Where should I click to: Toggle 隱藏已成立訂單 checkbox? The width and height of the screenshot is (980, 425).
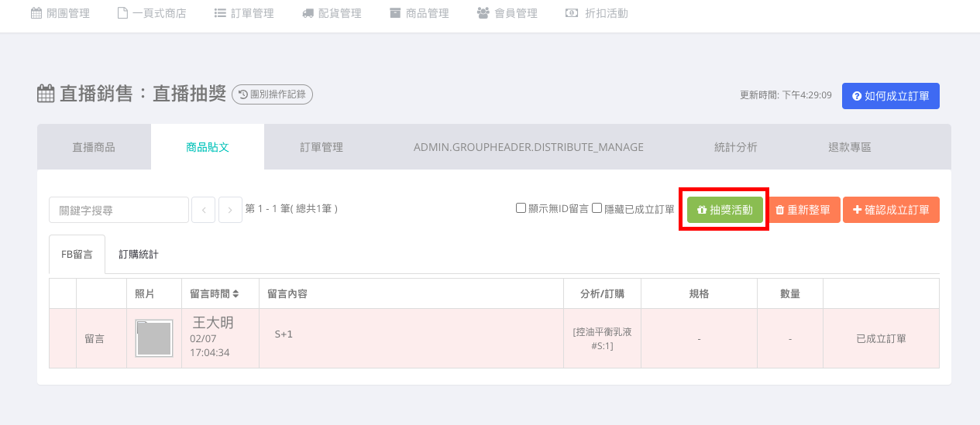597,208
